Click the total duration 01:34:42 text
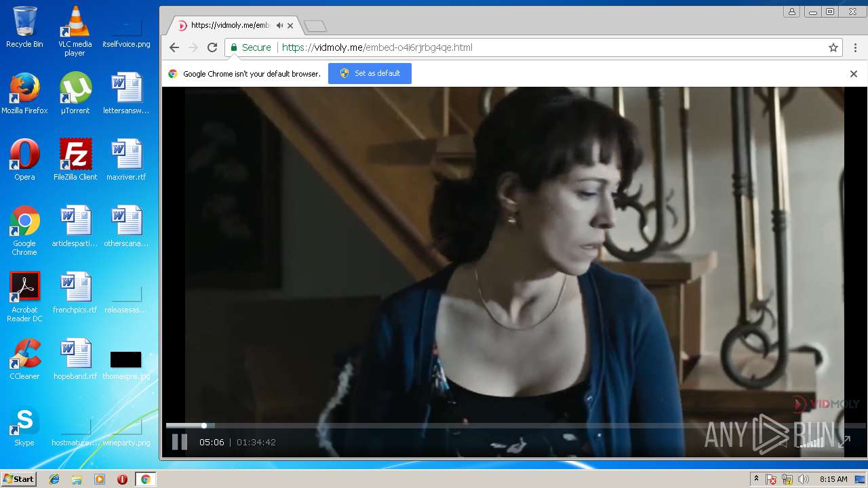The image size is (868, 488). click(x=256, y=442)
